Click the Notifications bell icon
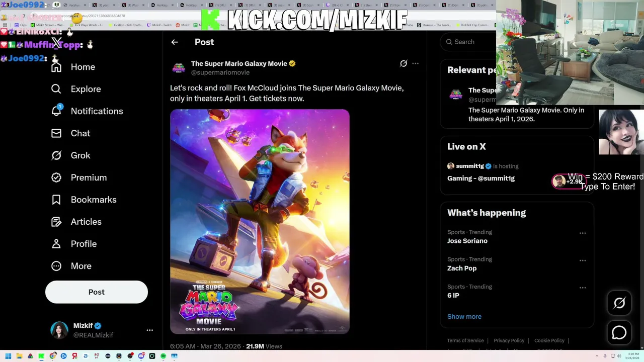This screenshot has height=362, width=644. (56, 111)
